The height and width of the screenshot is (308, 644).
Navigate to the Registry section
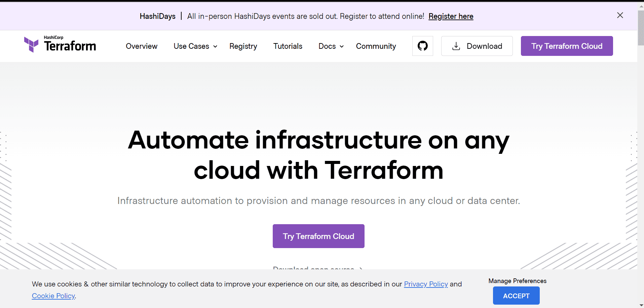coord(243,46)
